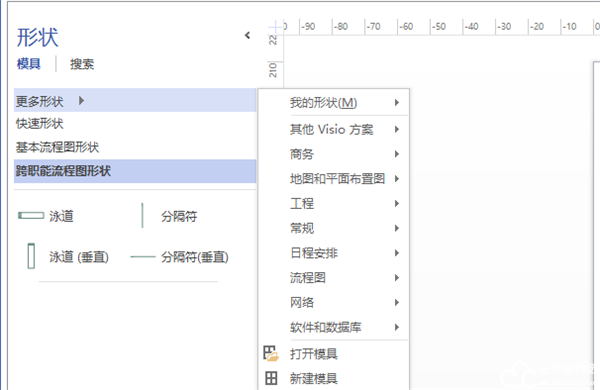Click the 分隔符 shape label
Viewport: 600px width, 390px height.
(x=179, y=217)
